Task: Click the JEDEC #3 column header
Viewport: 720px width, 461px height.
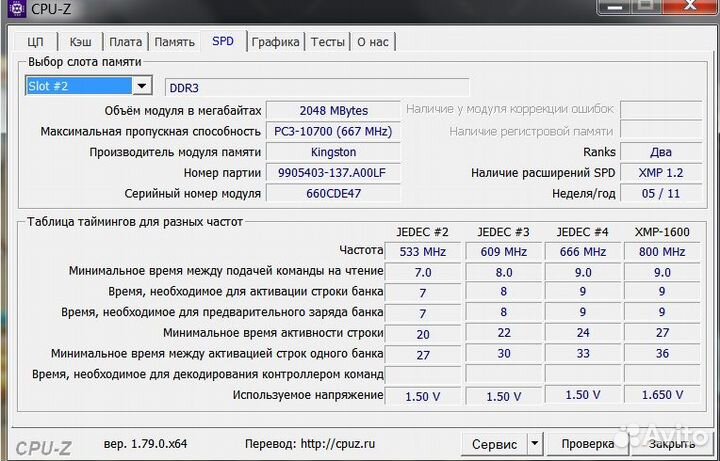Action: click(503, 232)
